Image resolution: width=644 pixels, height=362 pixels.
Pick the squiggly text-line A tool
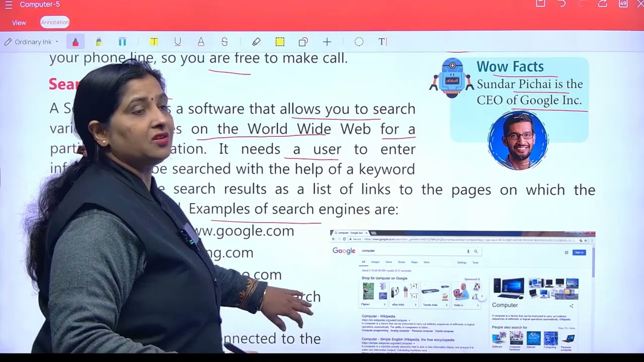coord(201,42)
